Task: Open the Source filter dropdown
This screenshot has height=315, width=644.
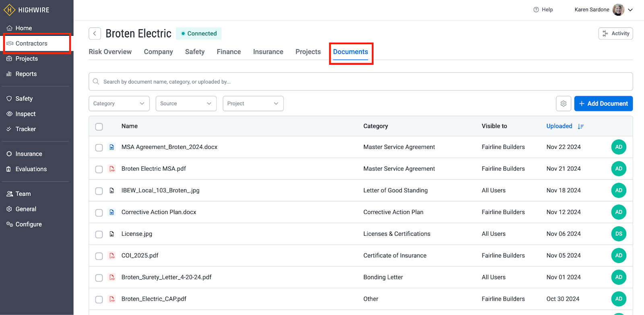Action: pos(186,103)
